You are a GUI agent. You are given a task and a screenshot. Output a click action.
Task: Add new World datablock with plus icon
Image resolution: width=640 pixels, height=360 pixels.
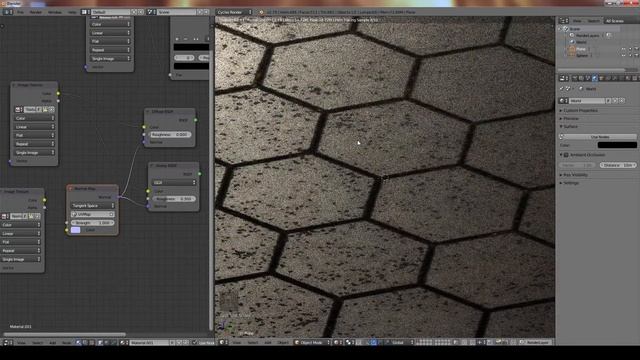point(616,100)
